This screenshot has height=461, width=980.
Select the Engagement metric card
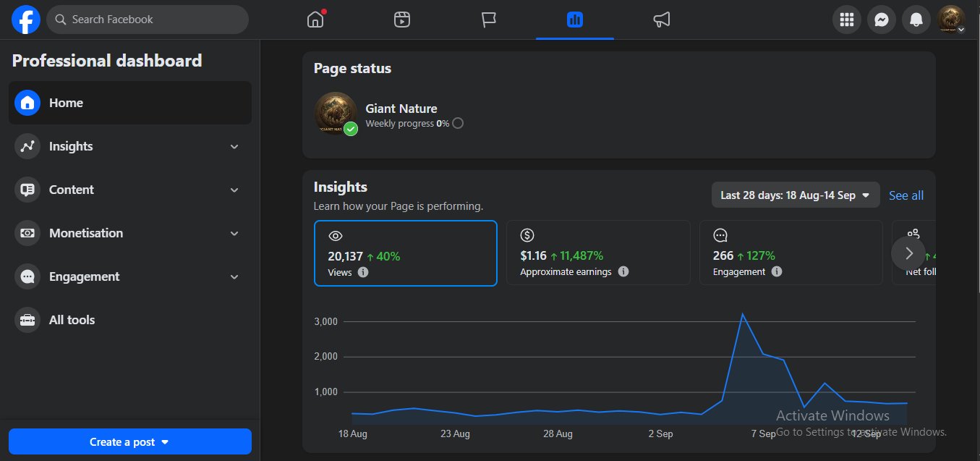coord(791,253)
